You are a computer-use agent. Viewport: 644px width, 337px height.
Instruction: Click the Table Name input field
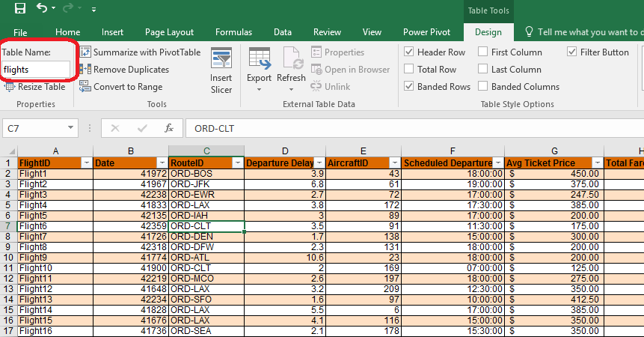click(36, 70)
